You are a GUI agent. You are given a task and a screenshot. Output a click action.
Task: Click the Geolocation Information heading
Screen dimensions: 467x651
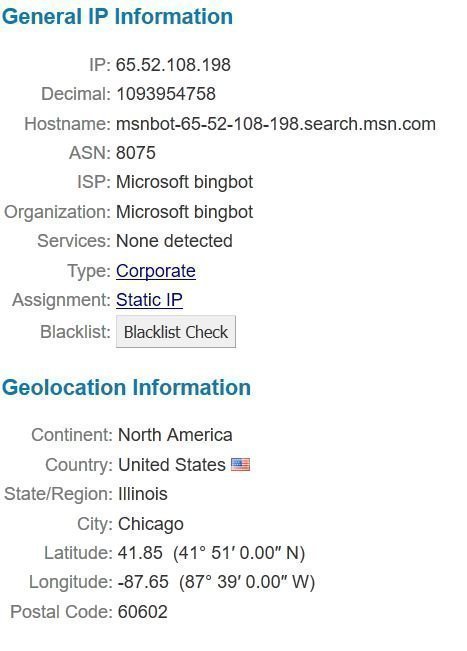[x=126, y=387]
